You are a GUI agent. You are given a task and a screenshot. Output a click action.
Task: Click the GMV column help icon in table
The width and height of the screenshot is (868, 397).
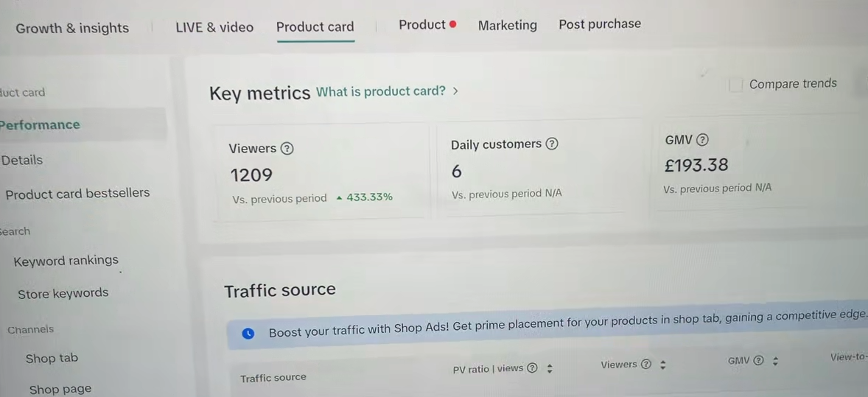click(x=758, y=360)
